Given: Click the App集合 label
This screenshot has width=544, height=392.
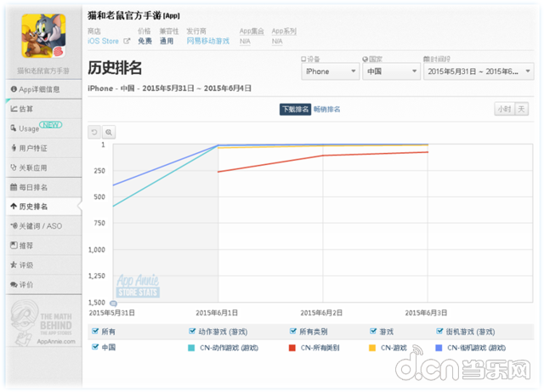Looking at the screenshot, I should pos(252,31).
